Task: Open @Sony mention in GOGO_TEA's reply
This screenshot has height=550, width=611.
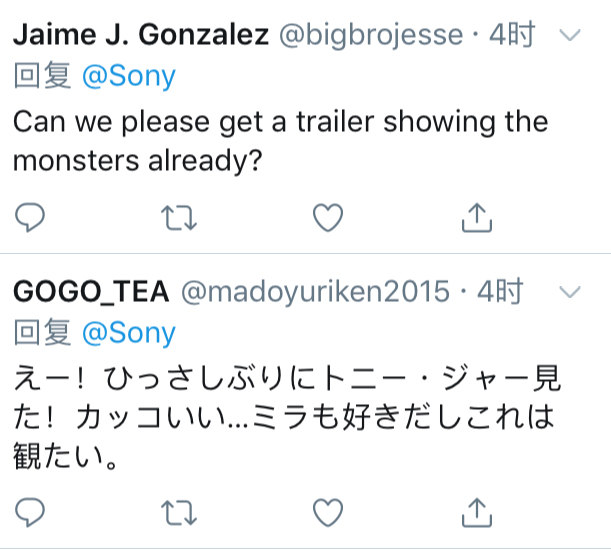Action: pyautogui.click(x=129, y=333)
